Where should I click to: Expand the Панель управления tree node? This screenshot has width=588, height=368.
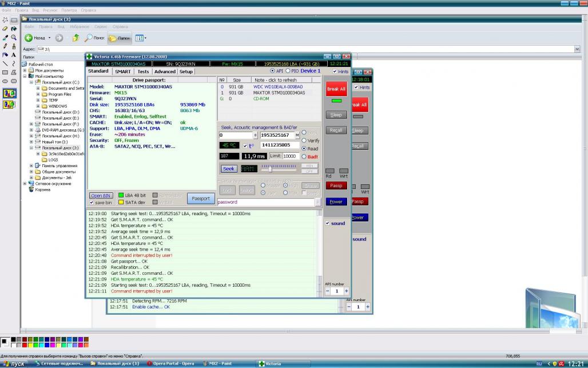[31, 165]
